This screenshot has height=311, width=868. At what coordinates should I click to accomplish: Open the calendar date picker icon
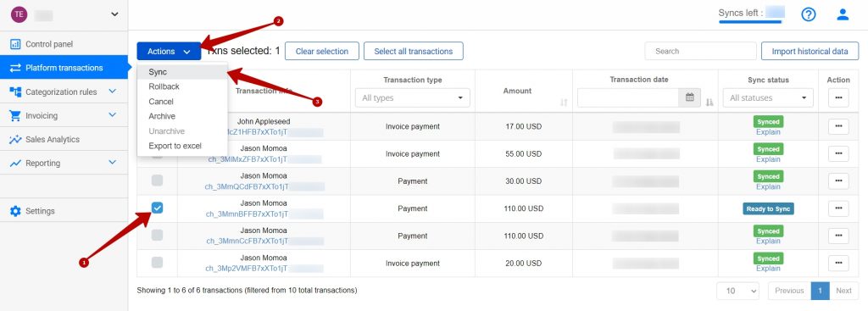tap(690, 97)
